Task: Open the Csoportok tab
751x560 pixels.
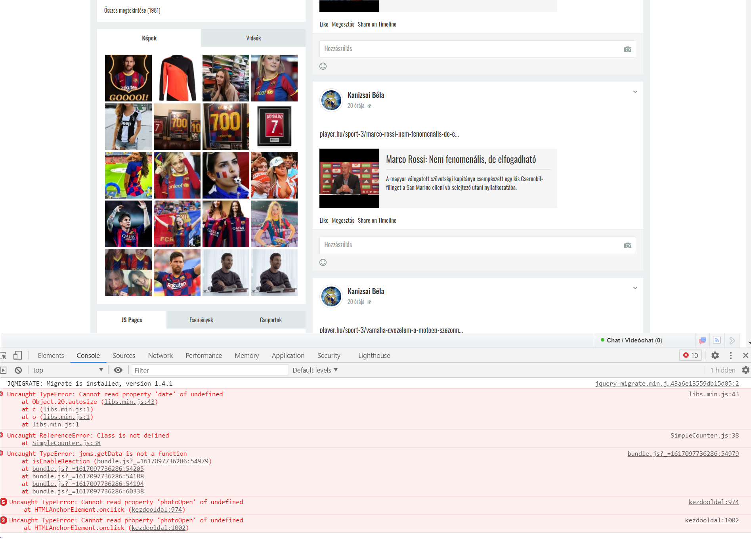Action: (x=271, y=320)
